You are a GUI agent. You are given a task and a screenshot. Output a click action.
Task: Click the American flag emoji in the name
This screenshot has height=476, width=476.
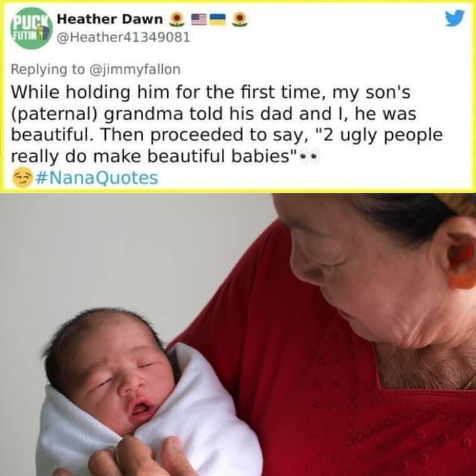click(199, 19)
